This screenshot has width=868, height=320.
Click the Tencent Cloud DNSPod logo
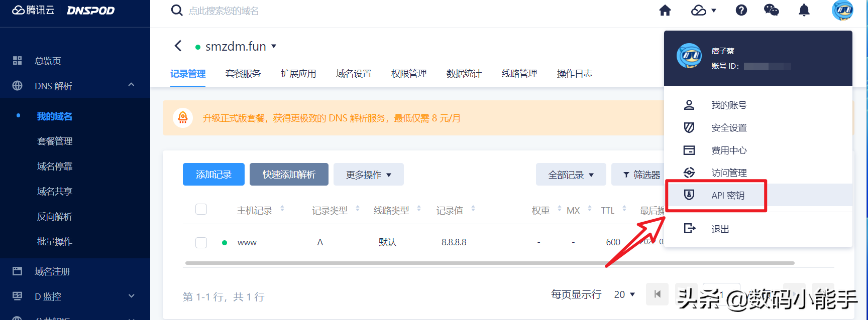(x=63, y=11)
